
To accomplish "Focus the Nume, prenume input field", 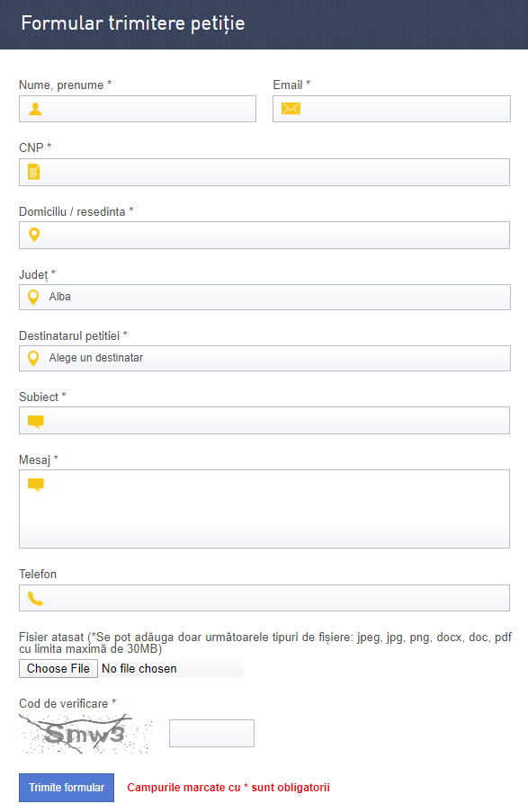I will 138,109.
